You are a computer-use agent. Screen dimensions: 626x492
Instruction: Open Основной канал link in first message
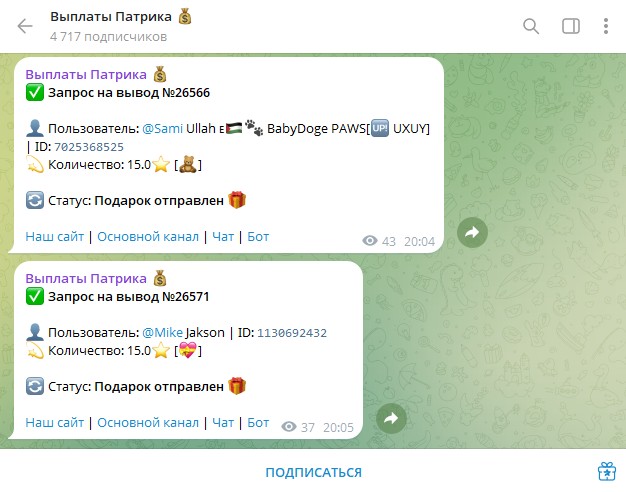tap(148, 237)
